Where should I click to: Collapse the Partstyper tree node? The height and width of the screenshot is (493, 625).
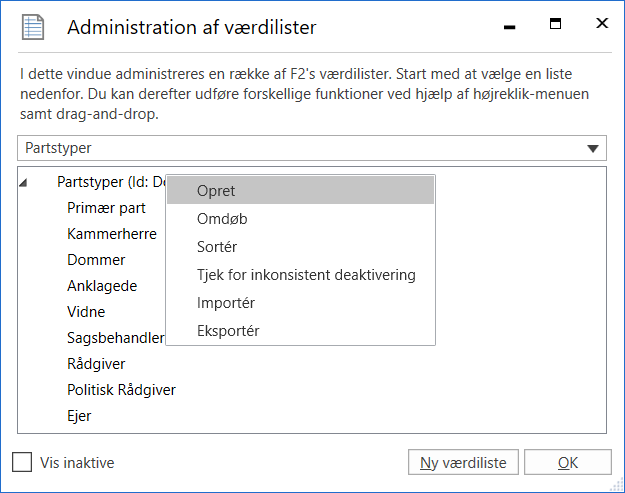tap(24, 182)
